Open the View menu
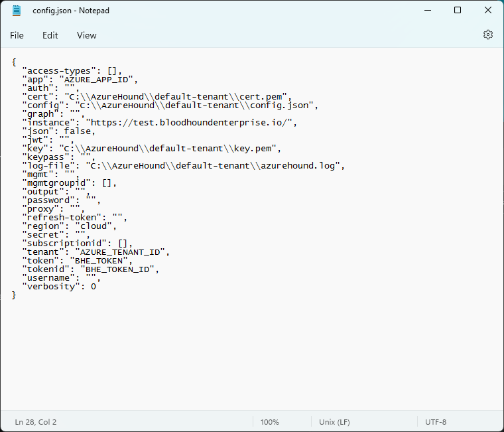504x432 pixels. pyautogui.click(x=86, y=35)
